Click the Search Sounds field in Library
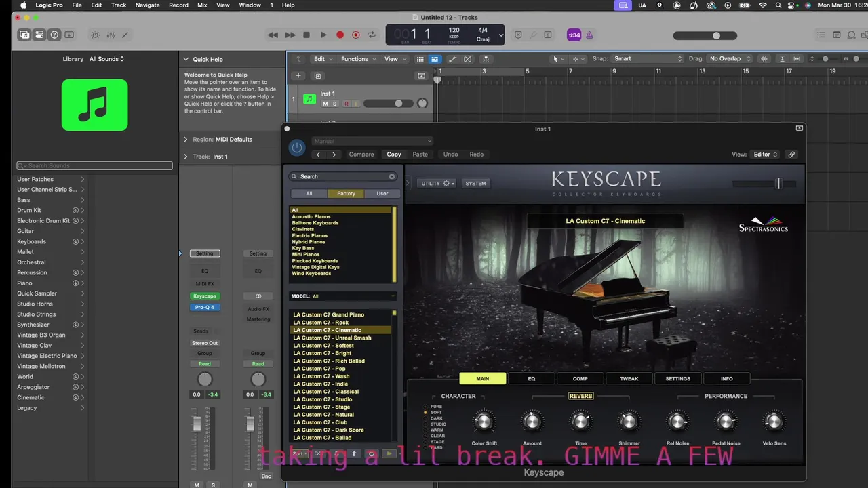Viewport: 868px width, 488px height. [95, 165]
